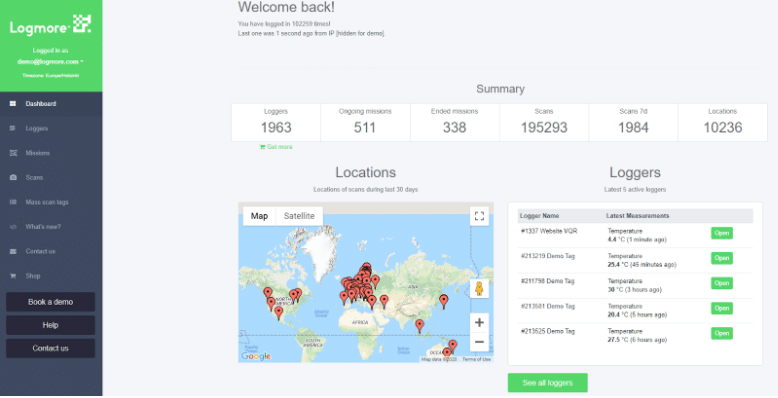Click the Help button
Viewport: 778px width, 398px height.
click(50, 325)
